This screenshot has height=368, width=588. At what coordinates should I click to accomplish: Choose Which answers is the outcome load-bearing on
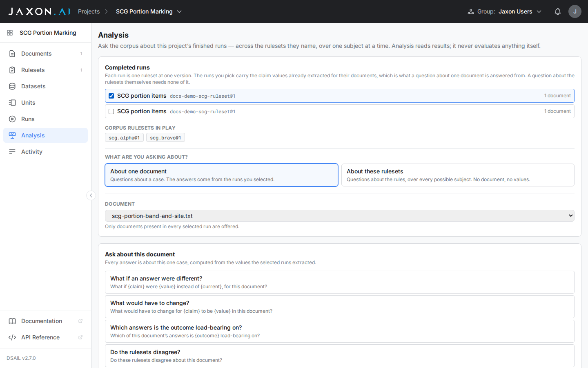[x=340, y=331]
